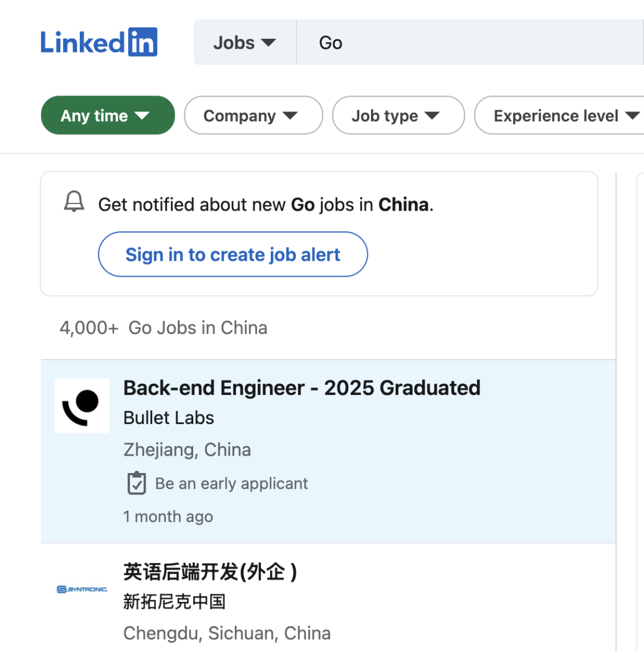Click the notification bell icon

coord(74,203)
